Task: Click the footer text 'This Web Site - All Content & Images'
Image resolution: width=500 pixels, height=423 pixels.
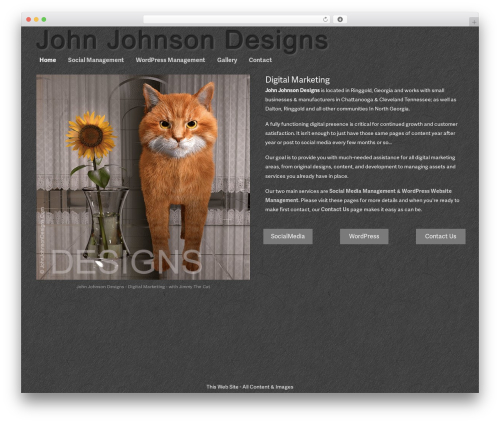Action: coord(250,387)
